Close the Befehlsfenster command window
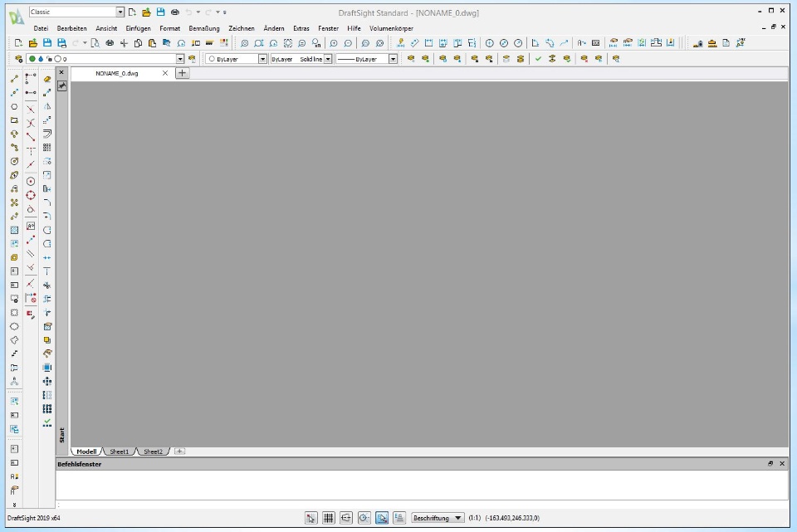797x532 pixels. click(782, 463)
